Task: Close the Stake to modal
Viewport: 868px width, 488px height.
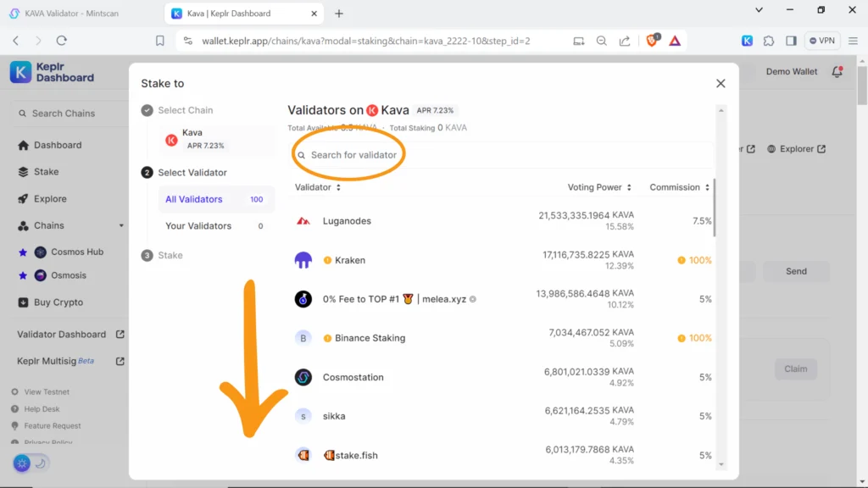Action: coord(721,83)
